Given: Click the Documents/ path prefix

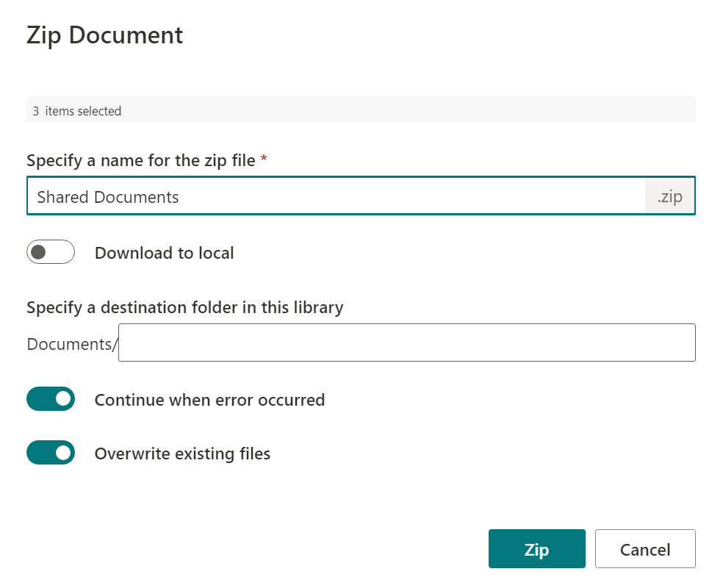Looking at the screenshot, I should click(72, 345).
